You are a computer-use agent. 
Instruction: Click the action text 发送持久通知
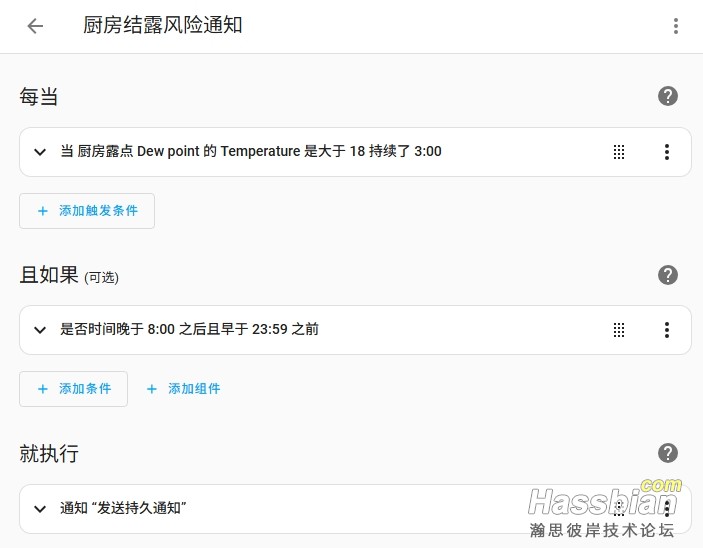click(x=139, y=508)
